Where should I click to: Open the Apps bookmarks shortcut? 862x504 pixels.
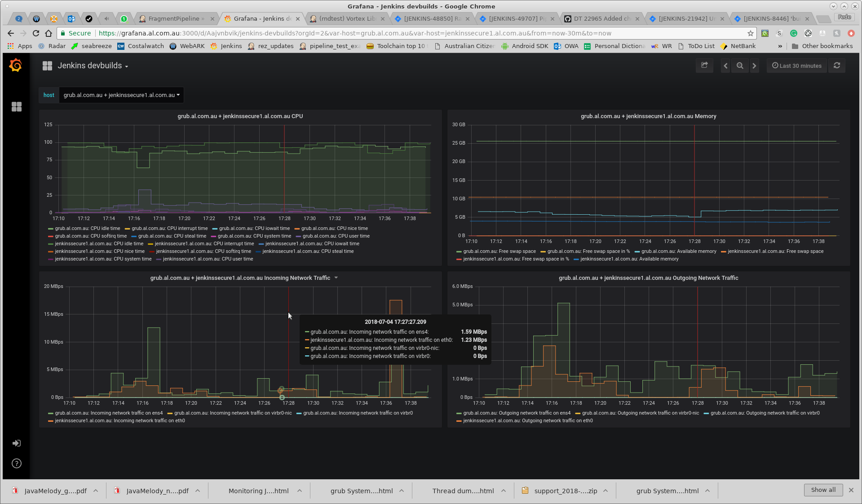coord(20,46)
